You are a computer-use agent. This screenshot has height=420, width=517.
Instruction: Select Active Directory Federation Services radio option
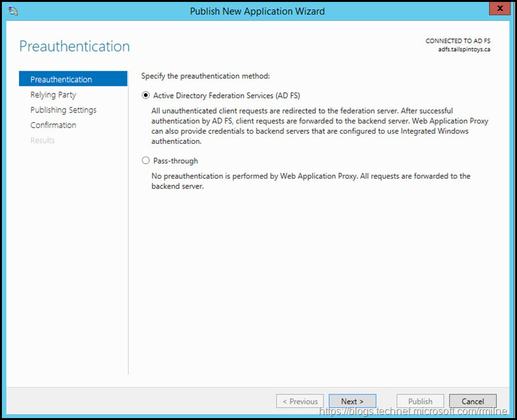tap(146, 95)
